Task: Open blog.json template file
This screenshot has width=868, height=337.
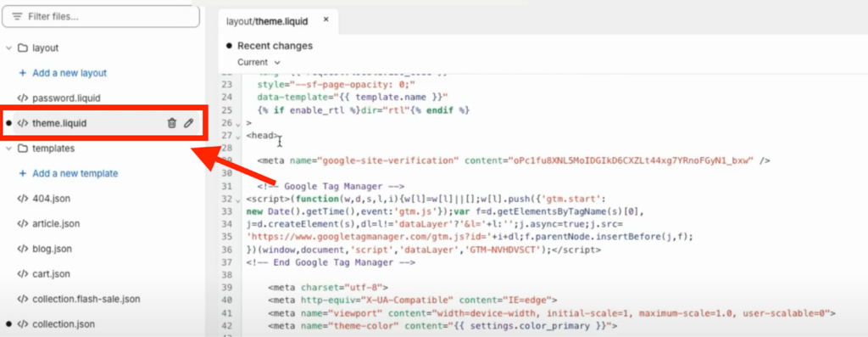Action: coord(52,249)
